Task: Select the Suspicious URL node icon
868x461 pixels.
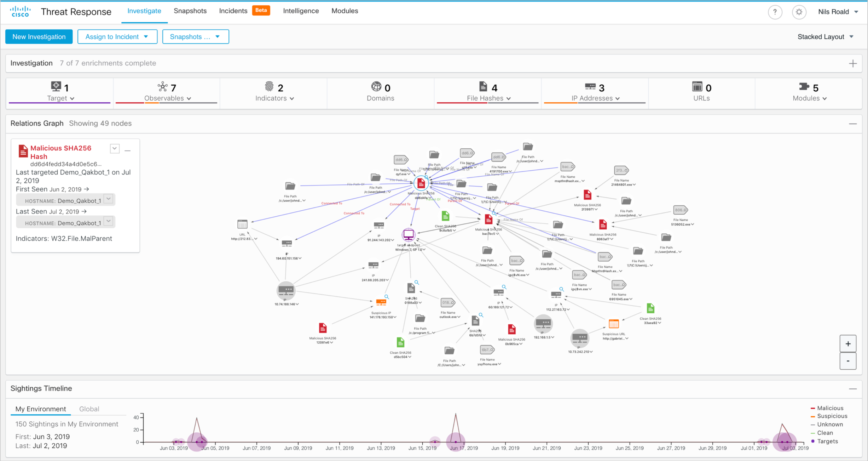Action: [x=614, y=324]
